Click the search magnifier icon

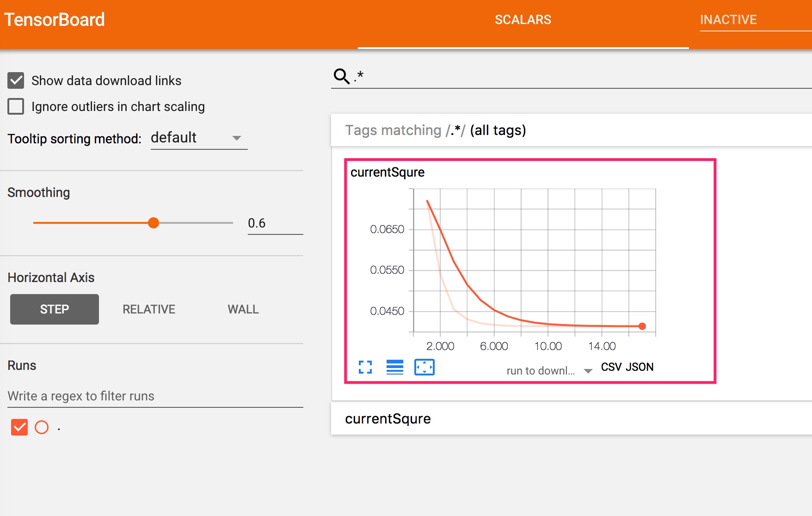[x=342, y=76]
